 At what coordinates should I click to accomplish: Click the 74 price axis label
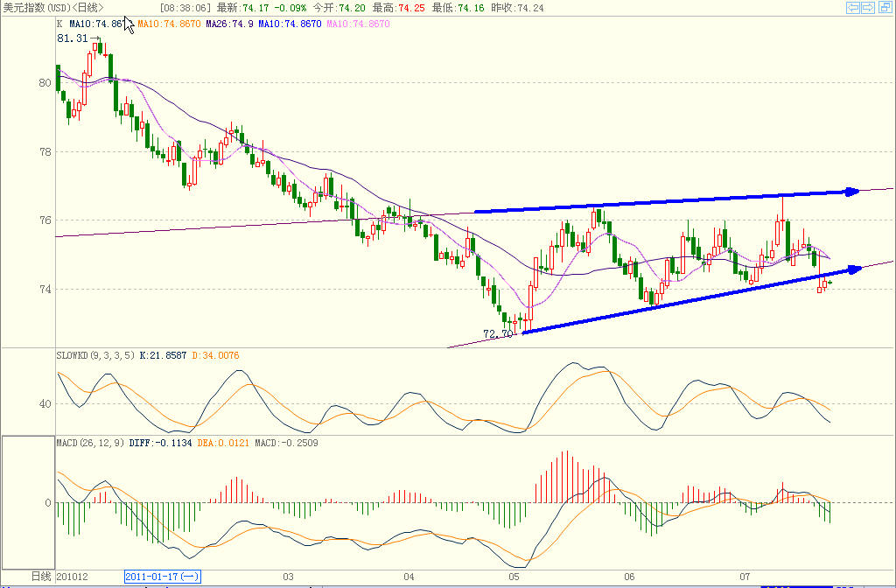45,289
